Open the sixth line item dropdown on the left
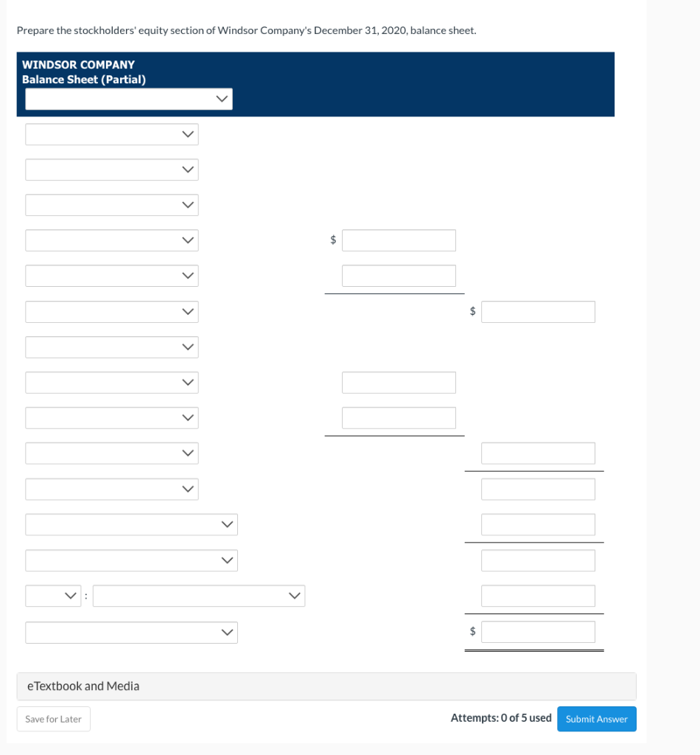 click(x=111, y=311)
